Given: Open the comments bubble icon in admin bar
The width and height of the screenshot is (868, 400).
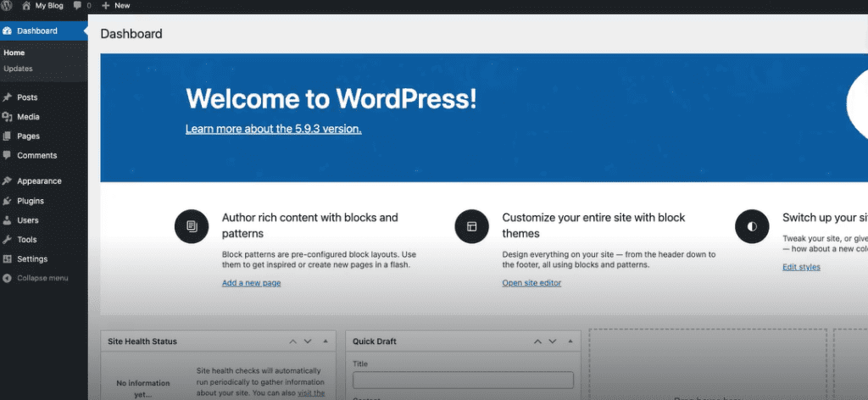Looking at the screenshot, I should (76, 6).
